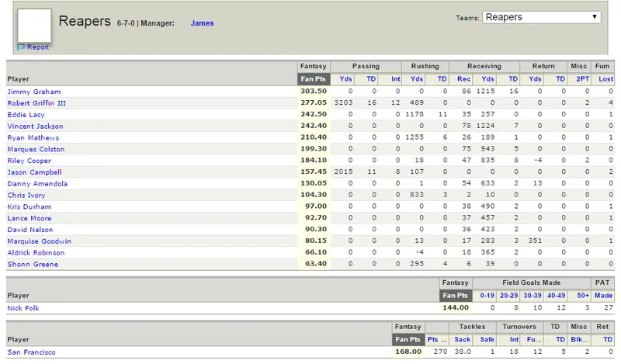Sort by PAT Made column
This screenshot has width=621, height=364.
[x=604, y=296]
